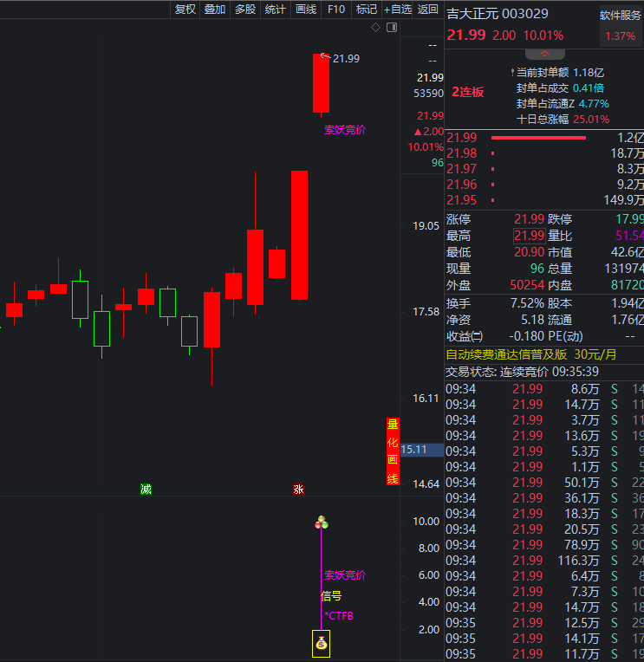Click the 2连板 label

click(x=468, y=92)
